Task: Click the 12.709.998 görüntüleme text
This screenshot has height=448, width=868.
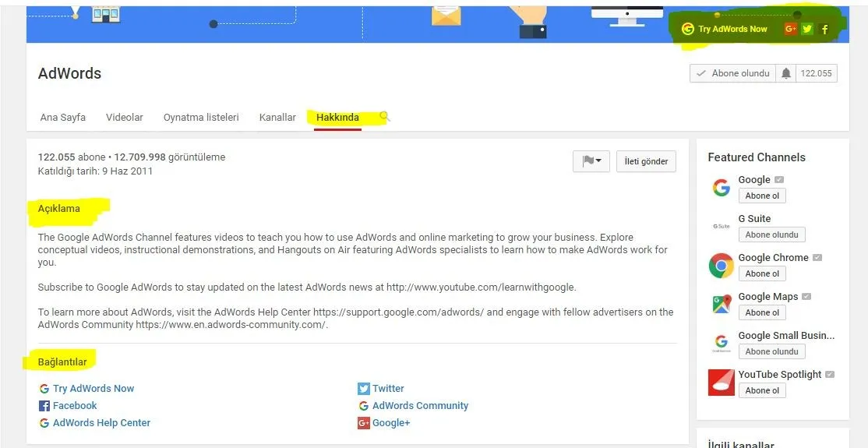Action: click(169, 157)
